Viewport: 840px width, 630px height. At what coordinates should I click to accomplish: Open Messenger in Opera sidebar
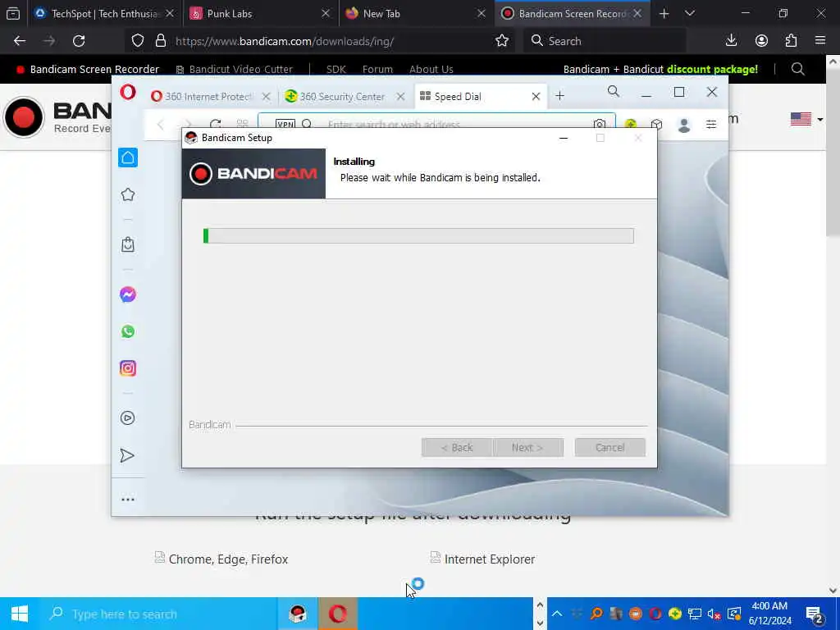click(x=127, y=294)
